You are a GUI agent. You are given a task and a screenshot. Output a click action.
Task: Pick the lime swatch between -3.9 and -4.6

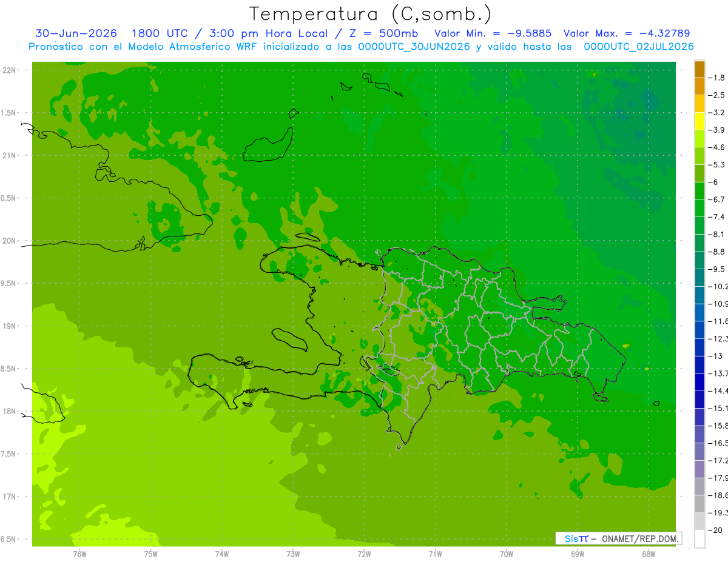[x=699, y=139]
